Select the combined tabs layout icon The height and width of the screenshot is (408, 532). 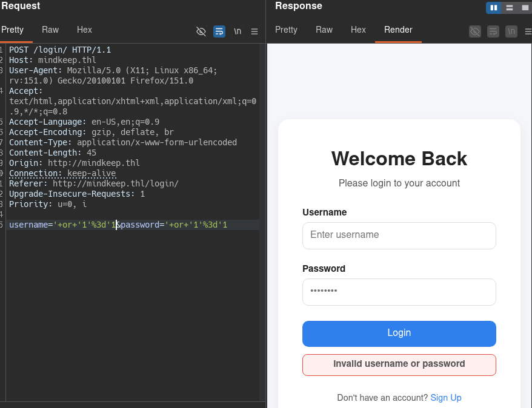click(x=525, y=7)
